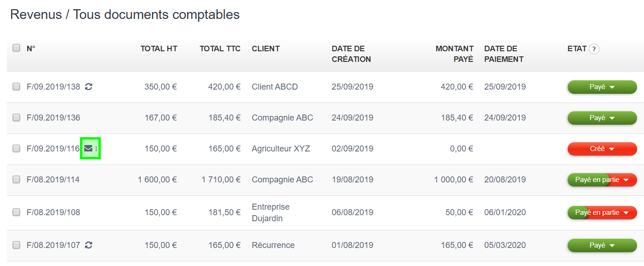Click the Payé button on the Compagnie ABC row

601,118
